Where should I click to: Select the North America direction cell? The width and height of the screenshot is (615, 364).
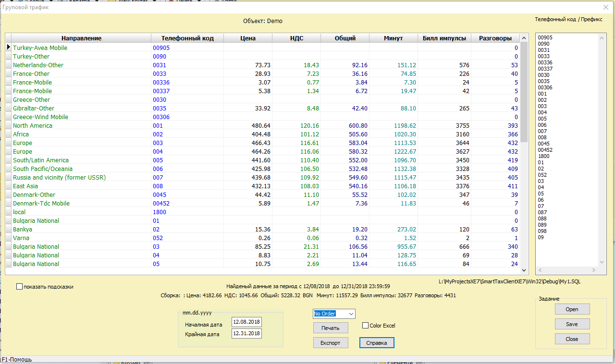(81, 125)
